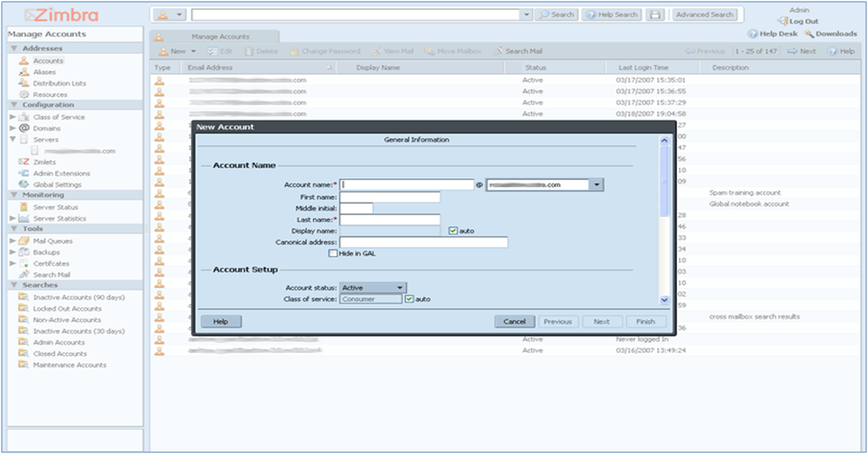Sort by the Email Address column header
Screen dimensions: 868x454
tap(259, 68)
